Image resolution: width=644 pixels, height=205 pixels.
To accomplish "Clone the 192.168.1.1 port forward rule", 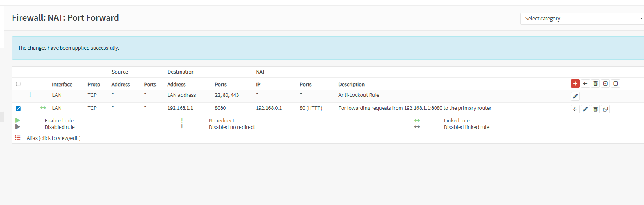I will pyautogui.click(x=605, y=109).
